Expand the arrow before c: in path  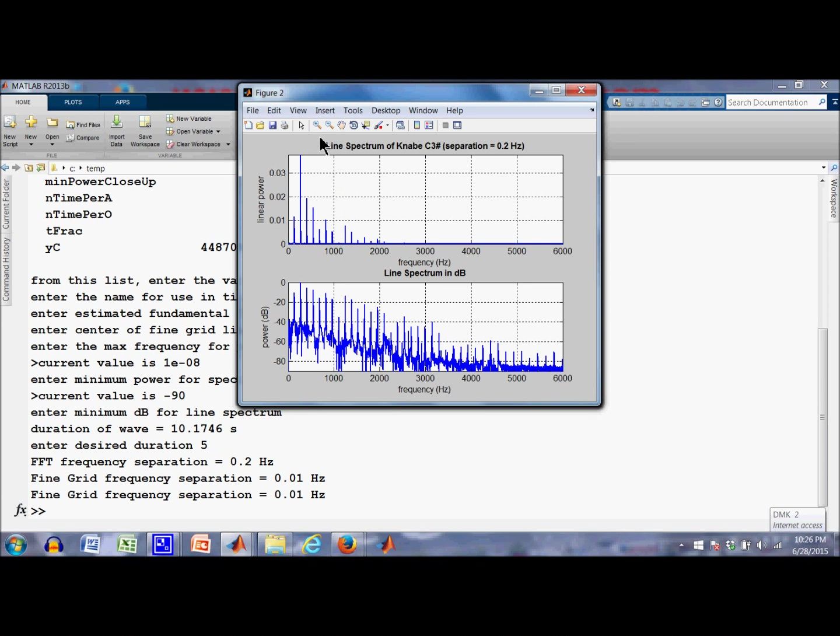[x=64, y=168]
